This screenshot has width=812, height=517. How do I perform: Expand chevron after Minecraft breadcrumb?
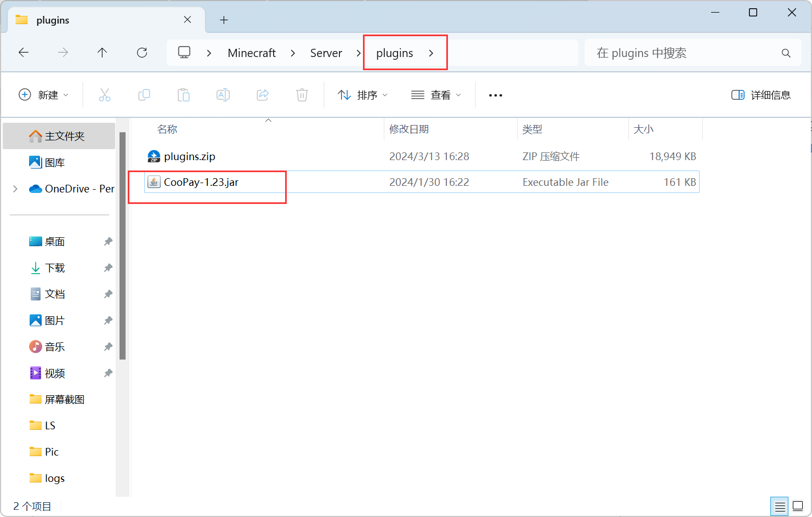click(x=293, y=53)
